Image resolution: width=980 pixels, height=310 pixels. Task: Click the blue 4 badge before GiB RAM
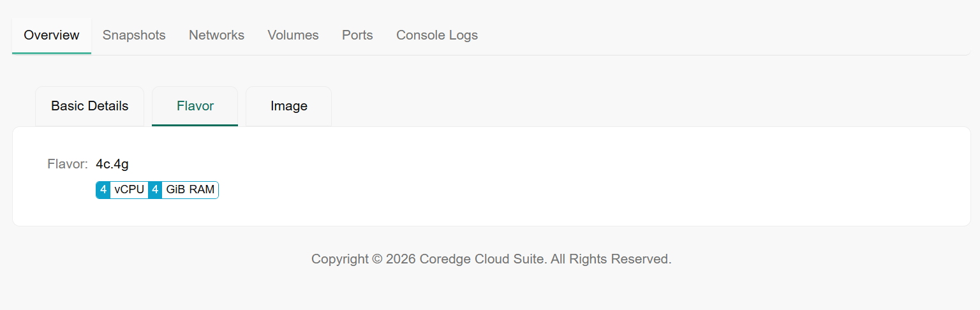click(155, 190)
